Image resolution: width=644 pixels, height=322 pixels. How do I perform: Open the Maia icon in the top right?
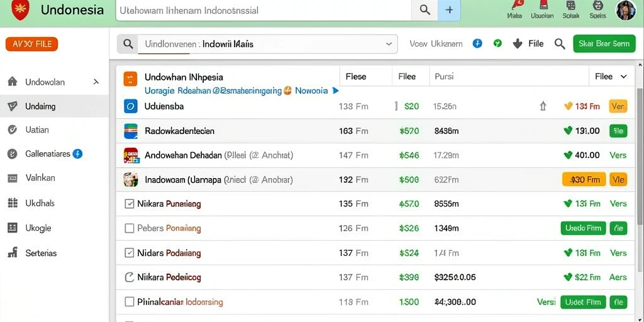(x=515, y=10)
